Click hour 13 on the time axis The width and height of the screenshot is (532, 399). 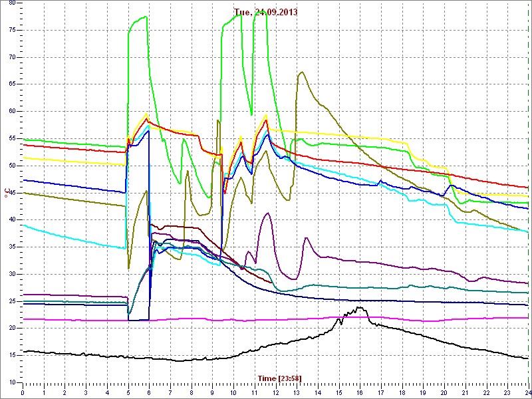pos(296,392)
